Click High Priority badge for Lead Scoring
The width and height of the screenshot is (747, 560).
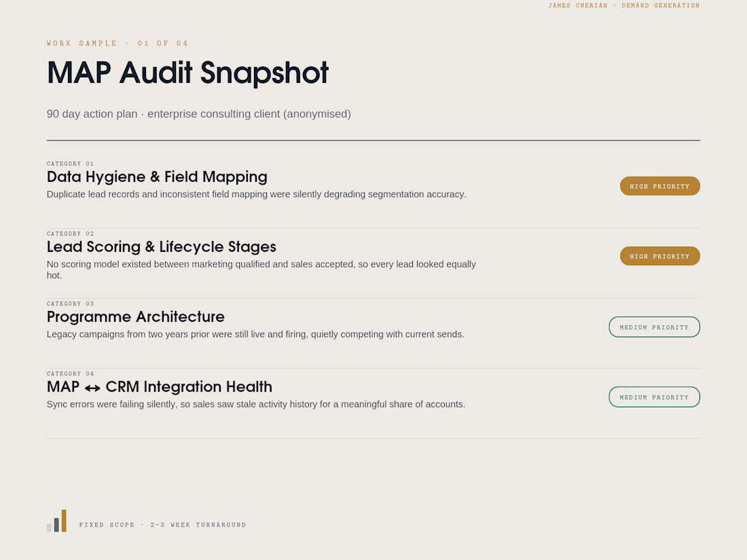pos(660,256)
